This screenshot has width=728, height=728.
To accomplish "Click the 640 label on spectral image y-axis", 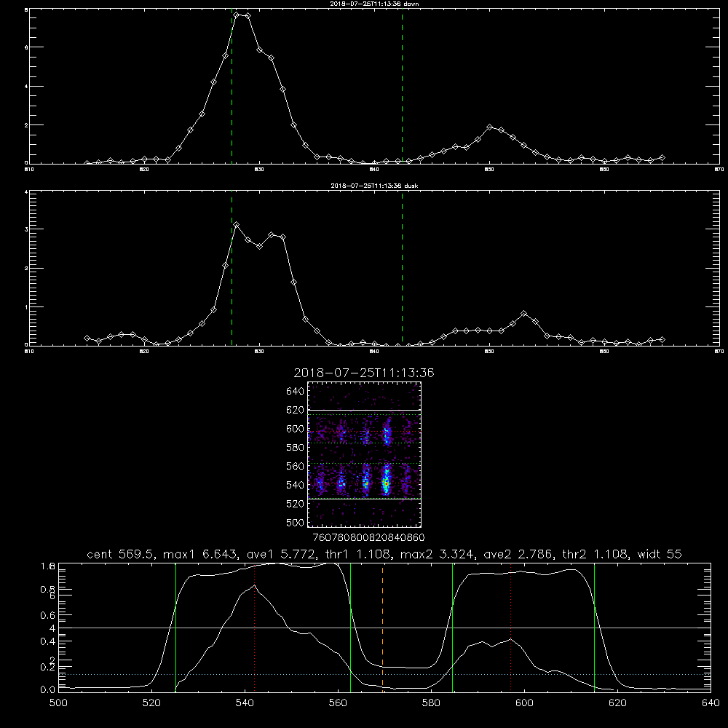I will (296, 392).
